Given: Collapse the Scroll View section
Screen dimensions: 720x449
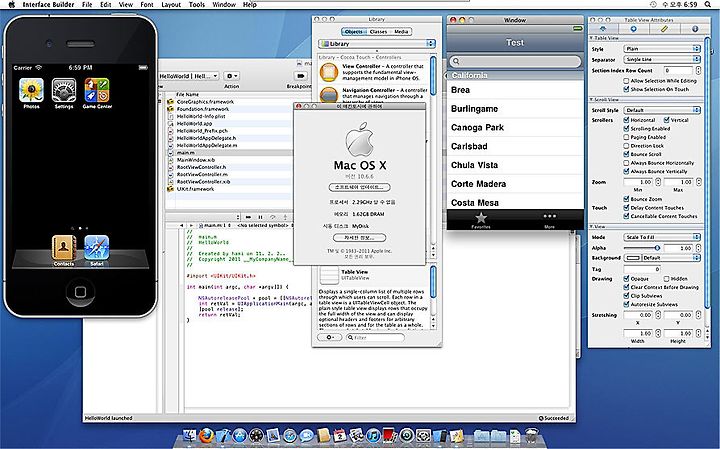Looking at the screenshot, I should (x=591, y=99).
